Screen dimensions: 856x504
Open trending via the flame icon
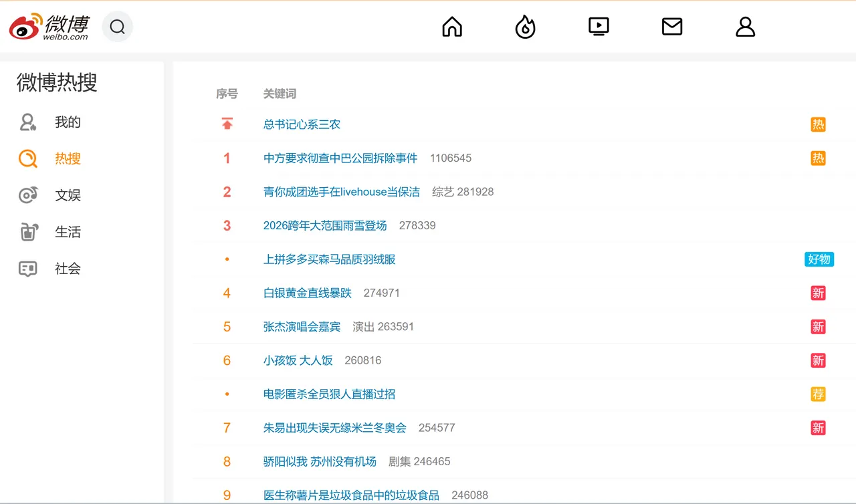[x=525, y=27]
